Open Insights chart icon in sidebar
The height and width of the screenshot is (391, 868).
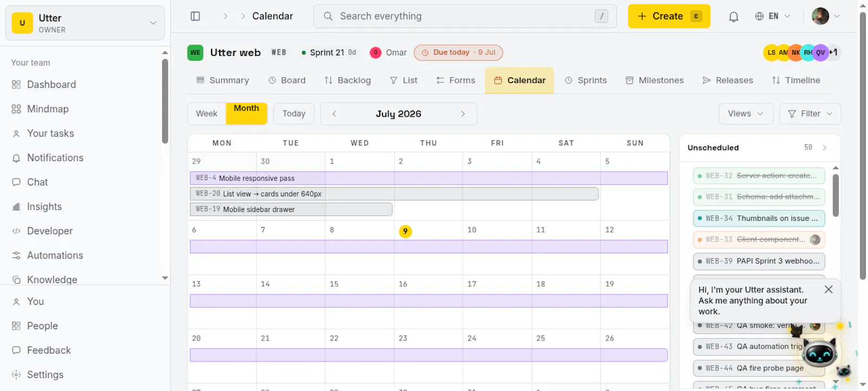16,207
